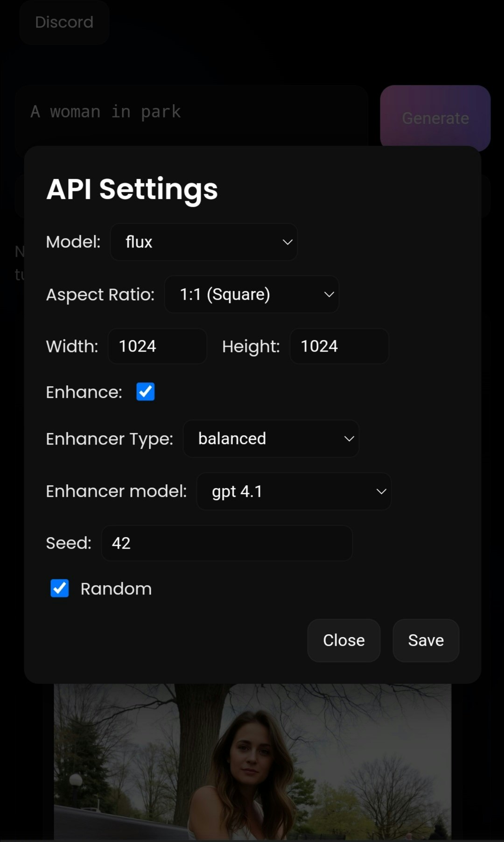Click the Generate button
The height and width of the screenshot is (842, 504).
click(x=435, y=118)
